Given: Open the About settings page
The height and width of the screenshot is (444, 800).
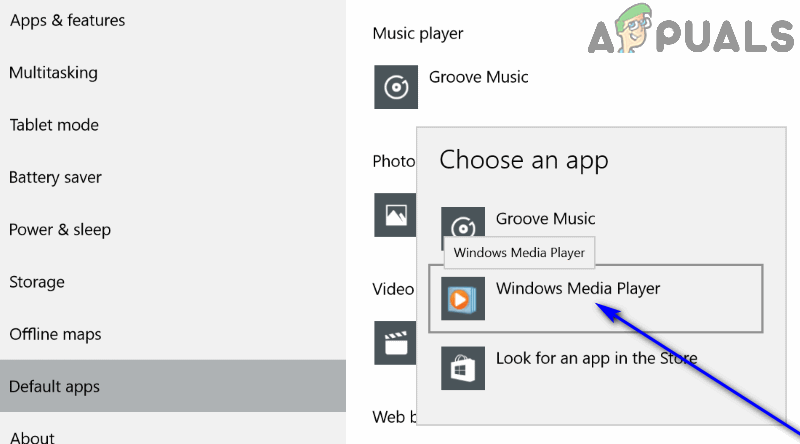Looking at the screenshot, I should point(32,436).
